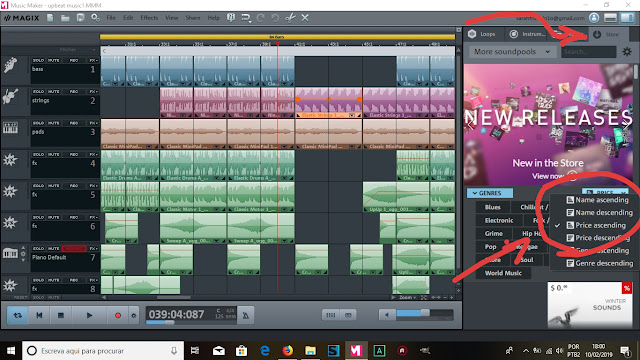Mute the pads track

[x=53, y=123]
